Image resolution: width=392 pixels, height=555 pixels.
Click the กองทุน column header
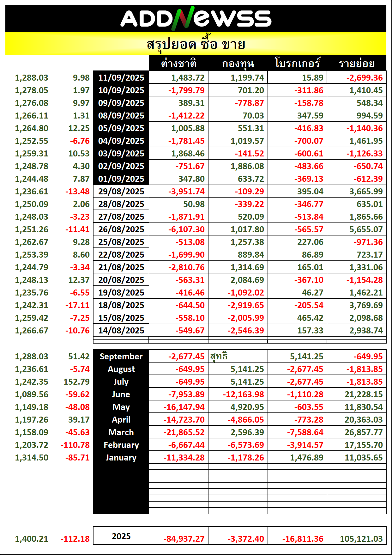point(238,64)
